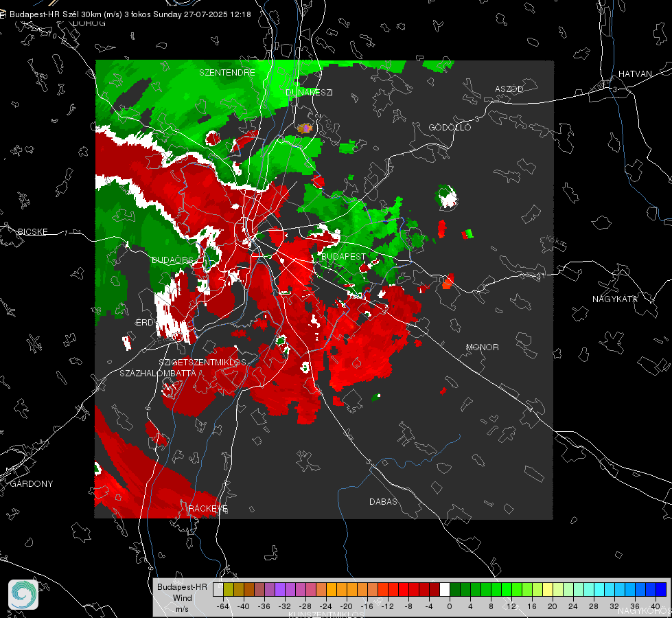Screen dimensions: 672x618
Task: Click the ÉRD town label
Action: tap(144, 323)
